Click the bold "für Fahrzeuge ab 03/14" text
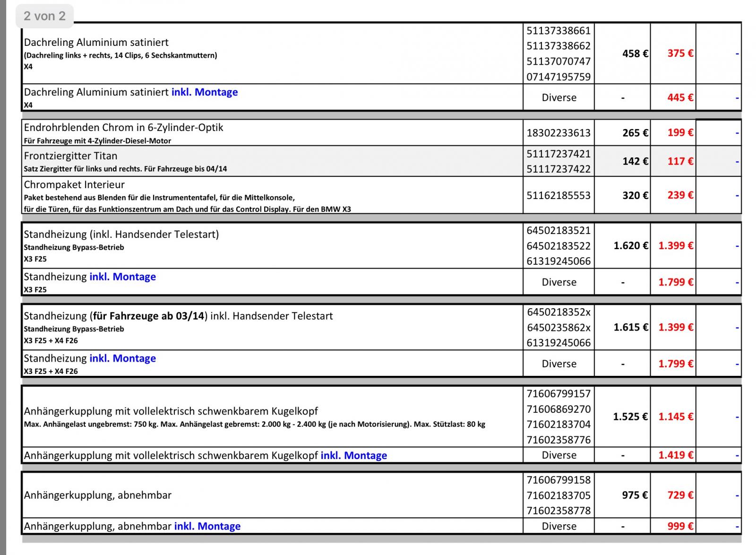Viewport: 756px width, 555px height. (x=149, y=316)
